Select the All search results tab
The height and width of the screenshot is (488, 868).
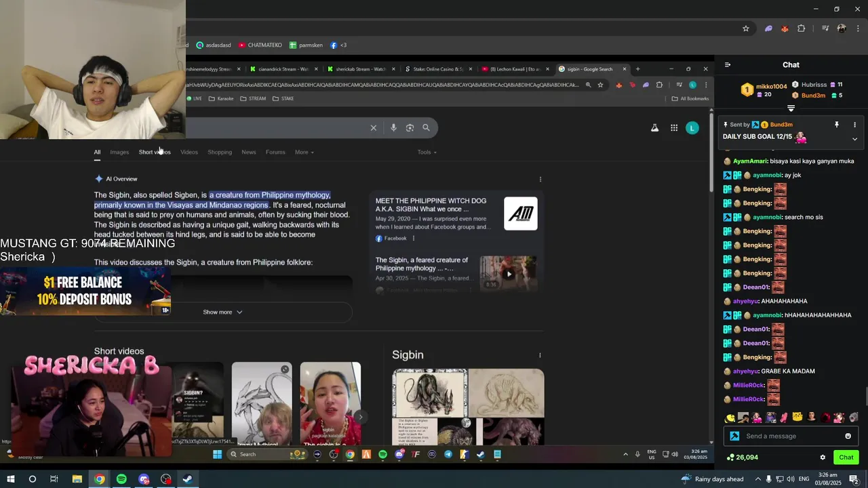pos(97,152)
